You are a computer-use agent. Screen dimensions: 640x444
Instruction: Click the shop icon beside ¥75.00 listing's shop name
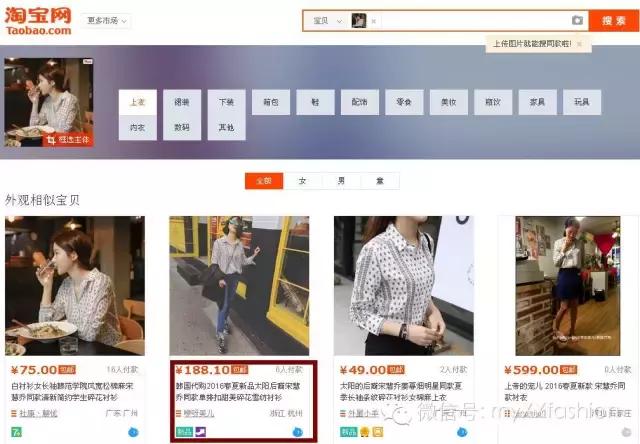coord(14,413)
